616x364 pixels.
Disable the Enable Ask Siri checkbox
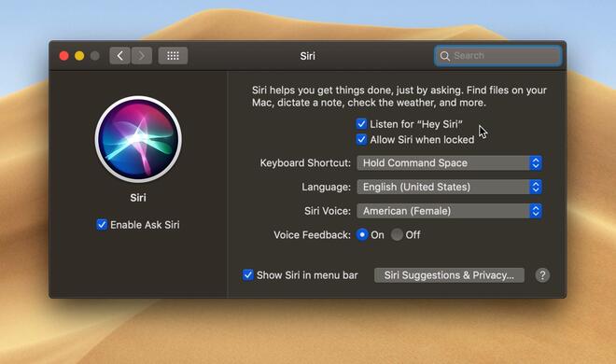pos(102,225)
